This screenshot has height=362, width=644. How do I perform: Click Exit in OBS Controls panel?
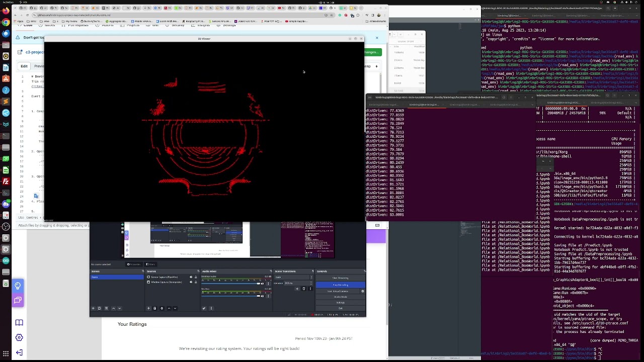(340, 308)
